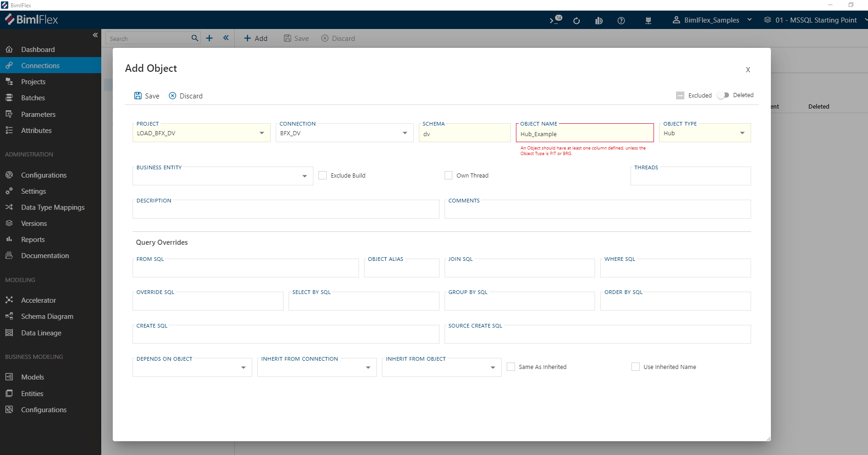Discard the Add Object changes
This screenshot has height=455, width=868.
click(185, 96)
